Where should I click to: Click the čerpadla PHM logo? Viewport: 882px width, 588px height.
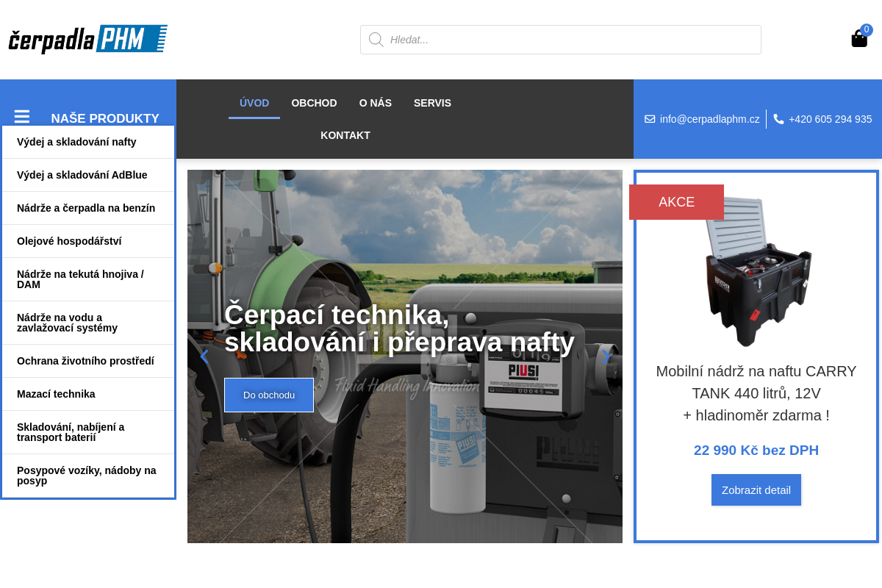pos(88,39)
